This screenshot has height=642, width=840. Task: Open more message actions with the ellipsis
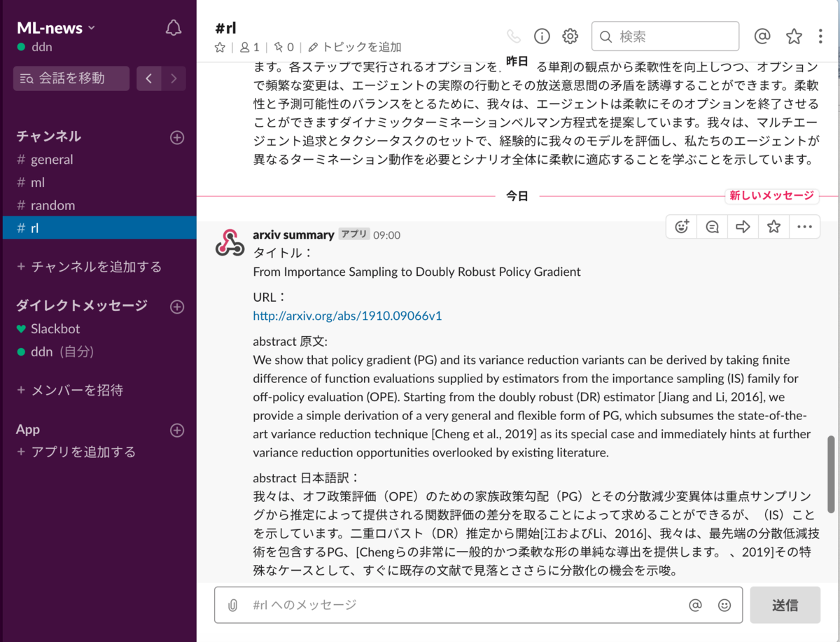(804, 226)
